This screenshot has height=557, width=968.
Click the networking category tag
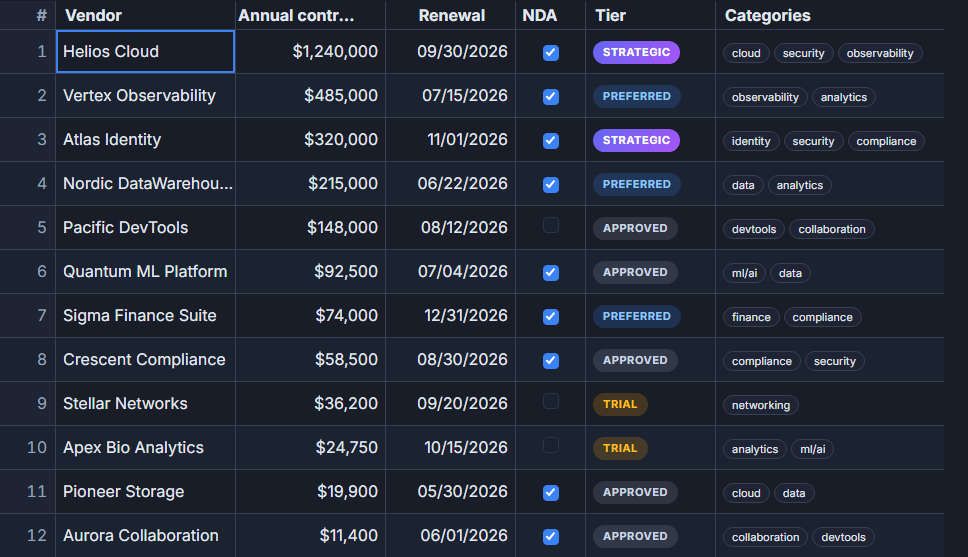[761, 405]
